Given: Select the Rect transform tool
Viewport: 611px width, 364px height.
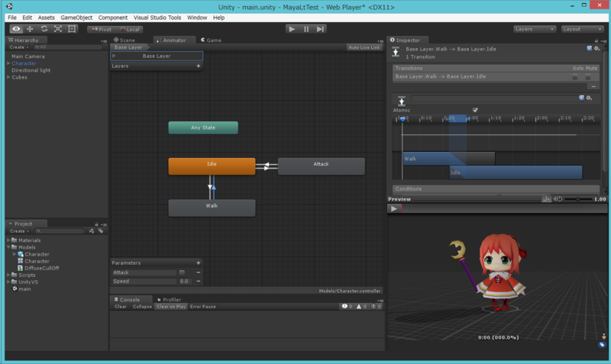Looking at the screenshot, I should point(72,29).
